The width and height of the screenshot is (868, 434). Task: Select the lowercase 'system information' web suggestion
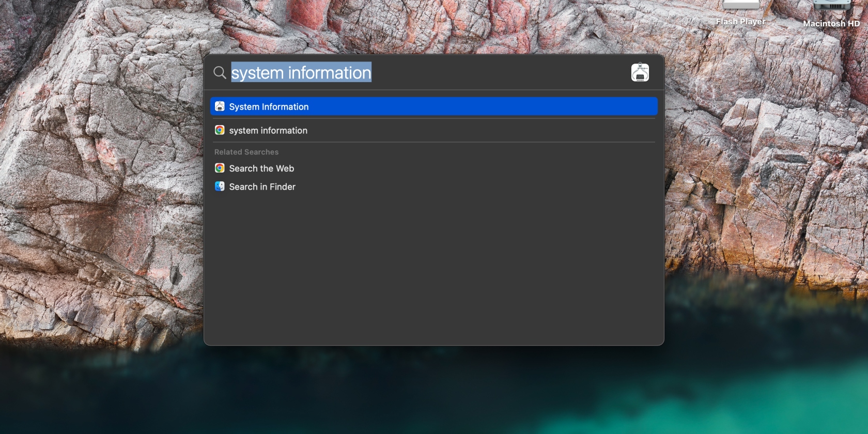pos(434,130)
